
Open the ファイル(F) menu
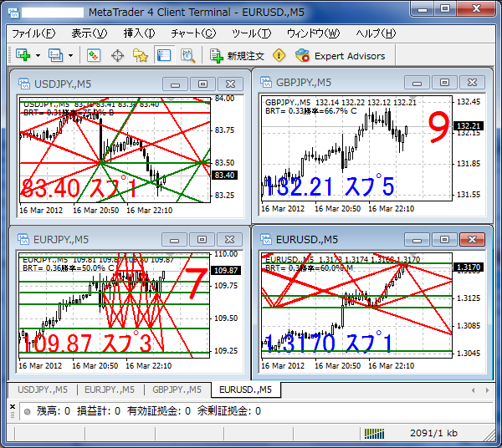tap(33, 33)
